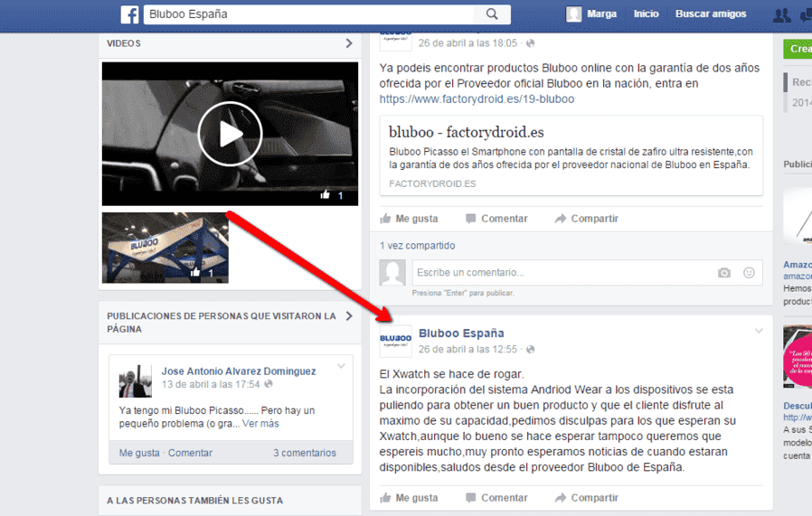Expand the visitor publications section chevron
812x516 pixels.
[349, 316]
